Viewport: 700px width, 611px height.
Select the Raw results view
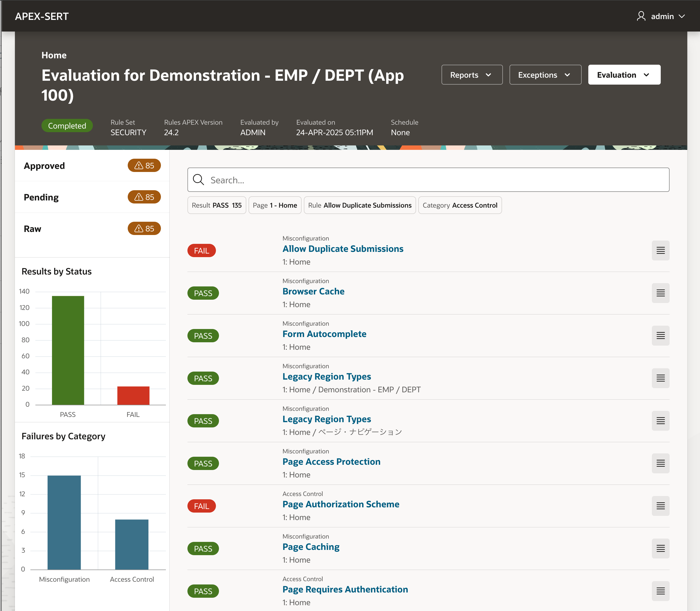coord(32,229)
